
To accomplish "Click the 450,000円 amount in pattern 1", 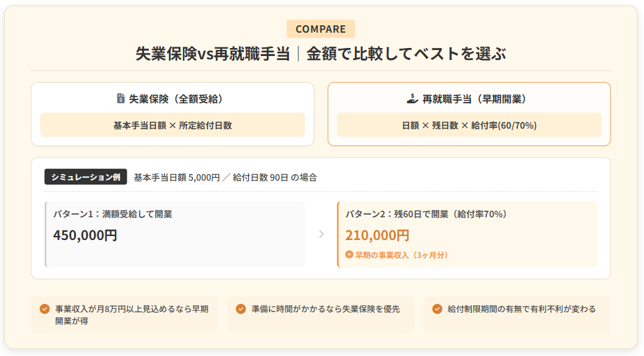I will pos(85,235).
